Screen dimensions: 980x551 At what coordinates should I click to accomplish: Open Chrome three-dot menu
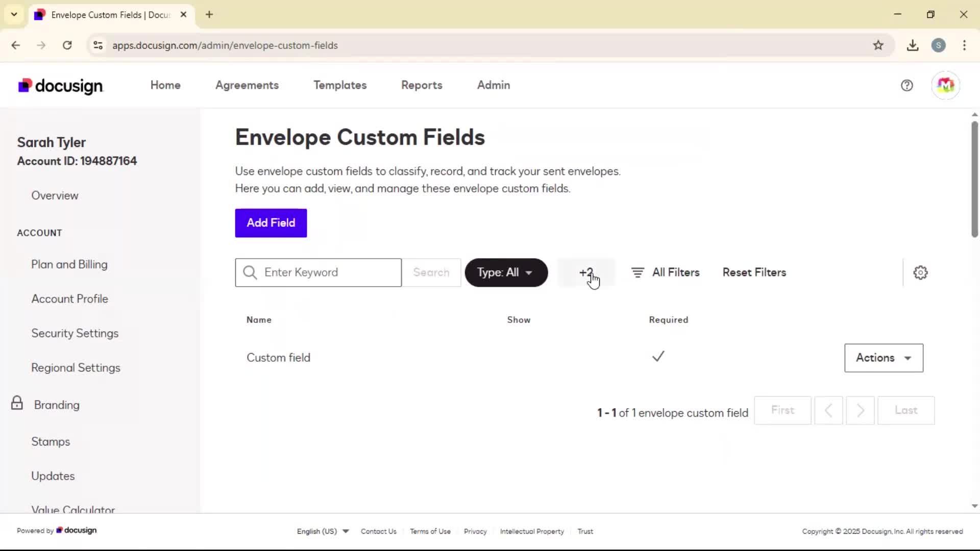(964, 45)
